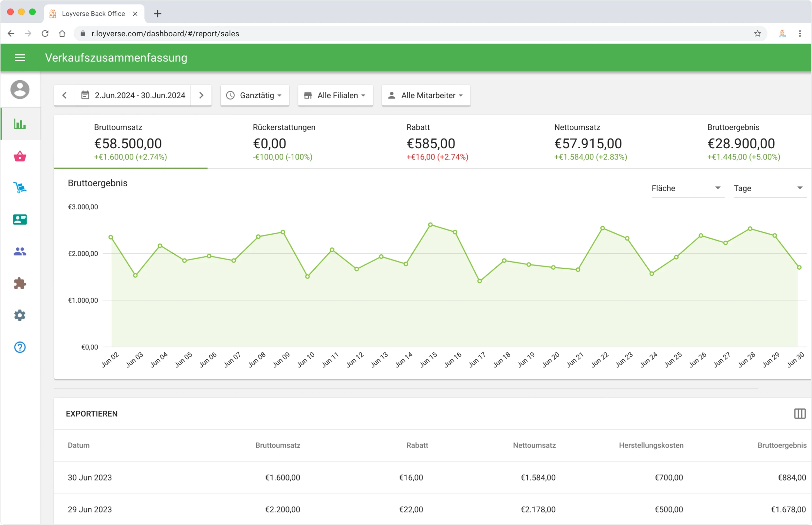The image size is (812, 525).
Task: Click the EXPORTIEREN button
Action: 92,413
